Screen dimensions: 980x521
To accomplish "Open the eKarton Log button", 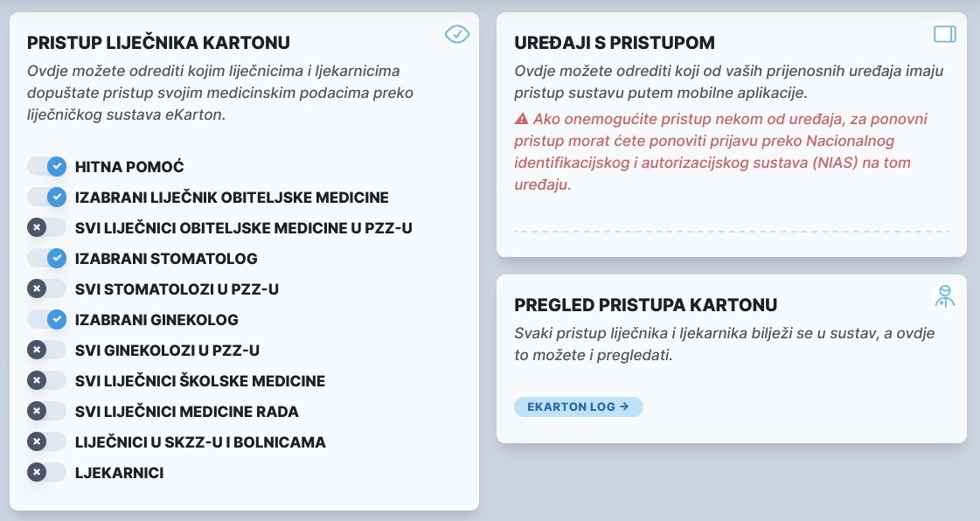I will point(578,406).
